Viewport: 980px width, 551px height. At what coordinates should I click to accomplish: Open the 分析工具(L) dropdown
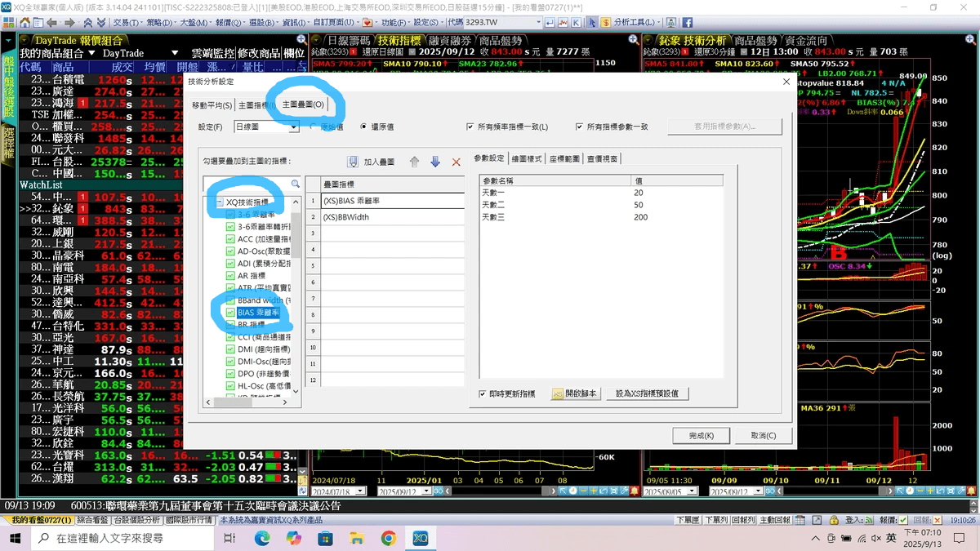tap(637, 22)
